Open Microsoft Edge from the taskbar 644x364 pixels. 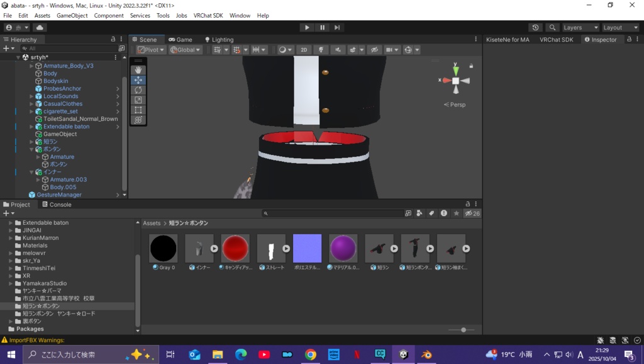pyautogui.click(x=241, y=355)
